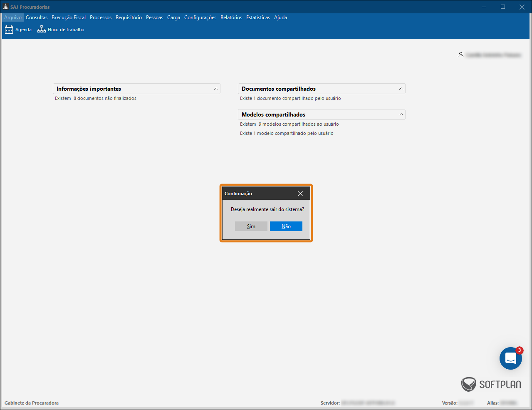Open the Configurações menu
Screen dimensions: 532x410
point(200,17)
